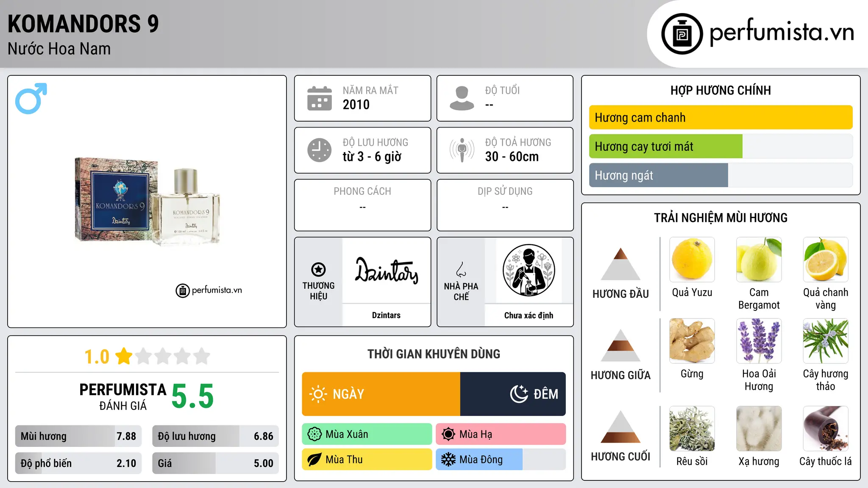Open the perfumista.vn site name in header
Screen dimensions: 868x488
[x=782, y=32]
